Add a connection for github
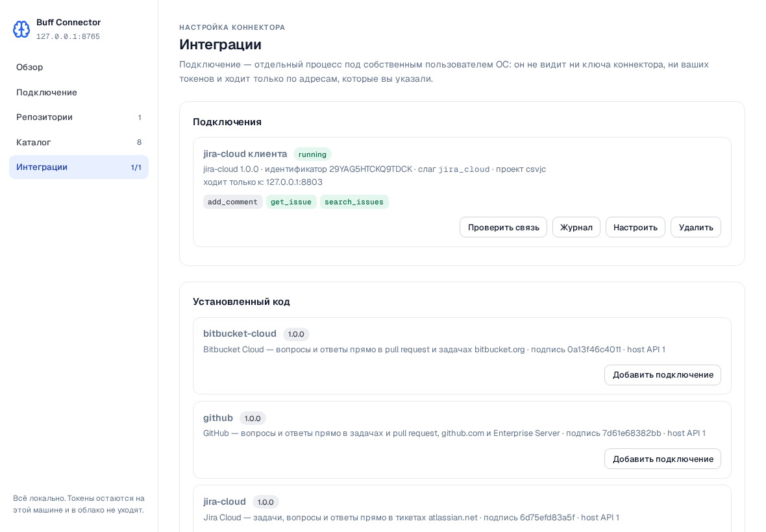 point(662,459)
